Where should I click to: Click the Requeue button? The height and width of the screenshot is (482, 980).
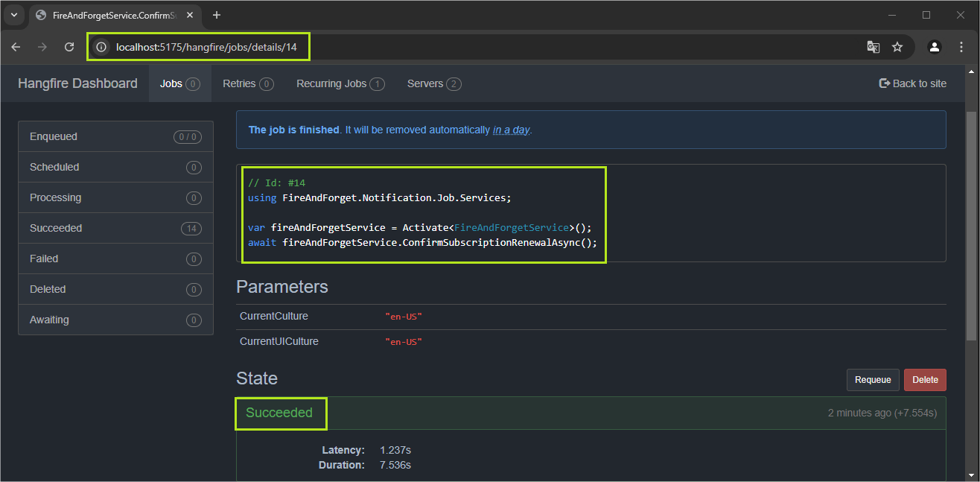tap(873, 380)
